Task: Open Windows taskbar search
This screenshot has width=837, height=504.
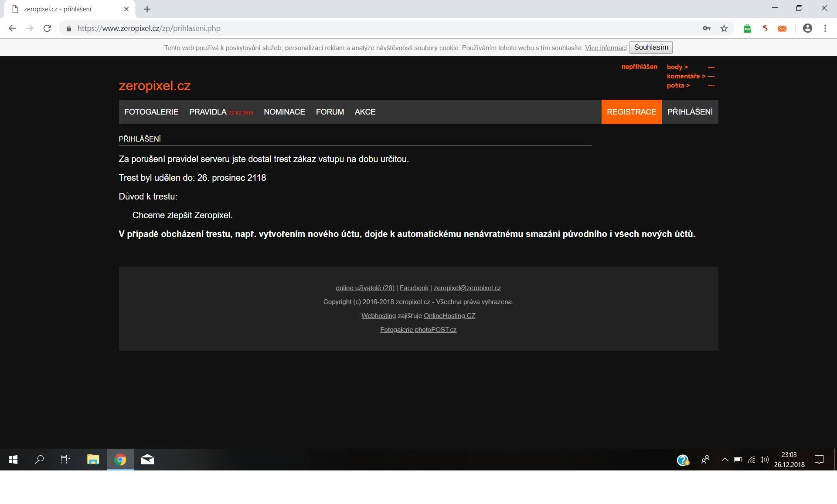Action: click(39, 460)
